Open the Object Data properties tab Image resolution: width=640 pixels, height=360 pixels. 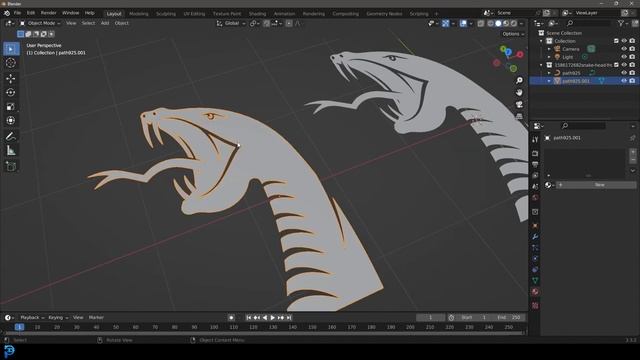coord(535,281)
